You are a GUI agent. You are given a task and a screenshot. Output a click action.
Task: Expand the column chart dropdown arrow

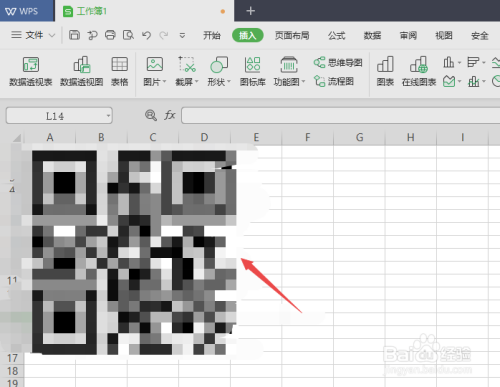pyautogui.click(x=459, y=62)
